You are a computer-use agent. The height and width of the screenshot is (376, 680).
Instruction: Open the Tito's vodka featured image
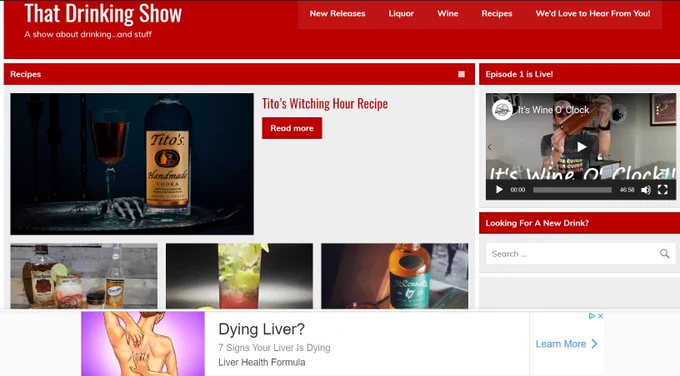click(x=132, y=164)
